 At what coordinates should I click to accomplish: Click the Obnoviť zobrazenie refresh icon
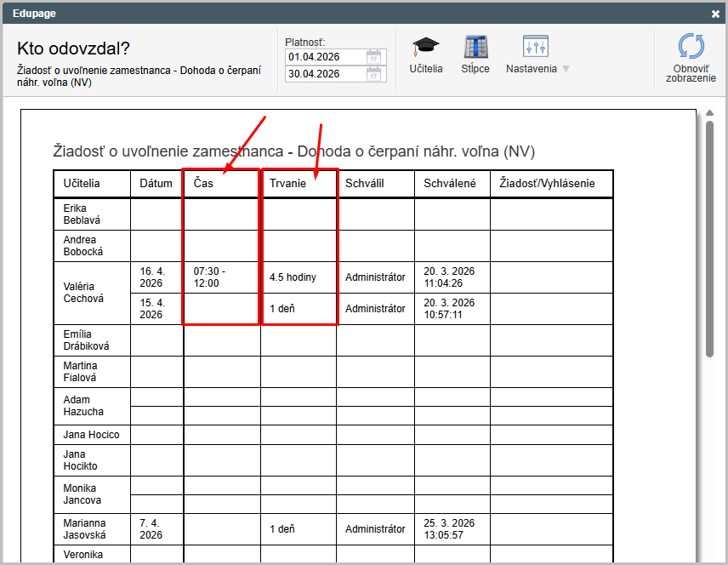[691, 46]
